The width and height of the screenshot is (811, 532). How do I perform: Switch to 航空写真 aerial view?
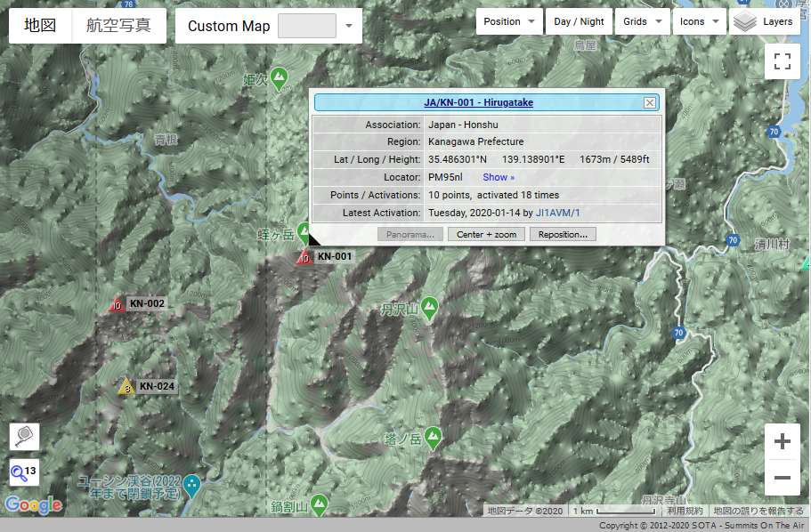pyautogui.click(x=118, y=26)
